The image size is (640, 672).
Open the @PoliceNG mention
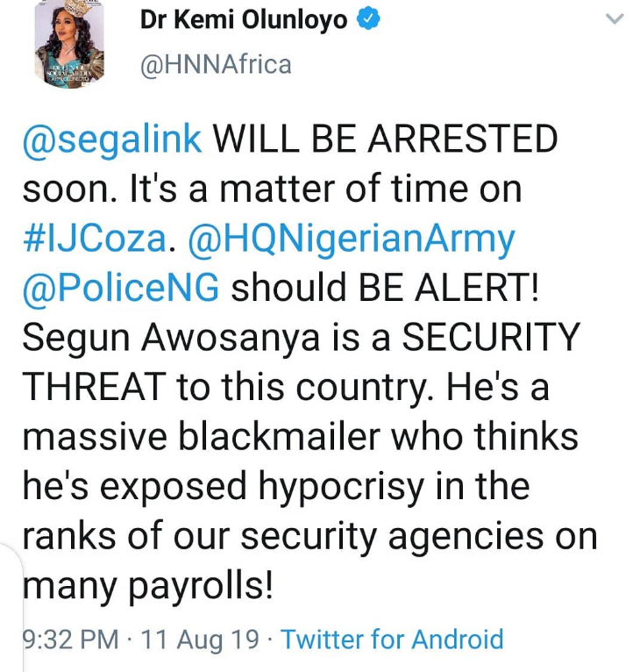point(121,289)
